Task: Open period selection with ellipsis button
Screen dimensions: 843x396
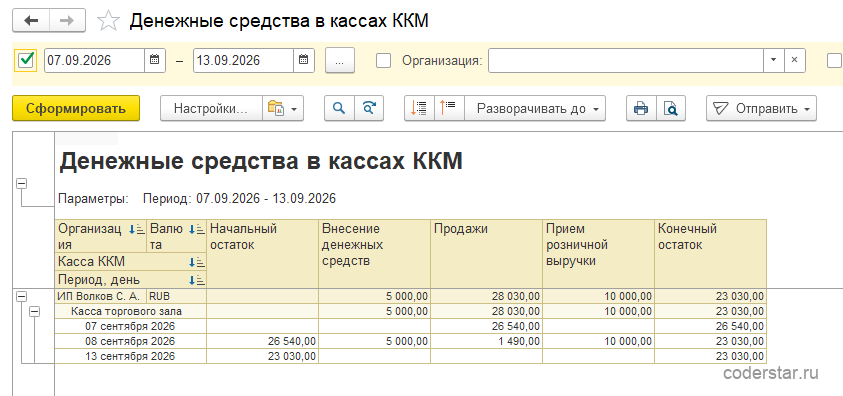Action: pos(340,60)
